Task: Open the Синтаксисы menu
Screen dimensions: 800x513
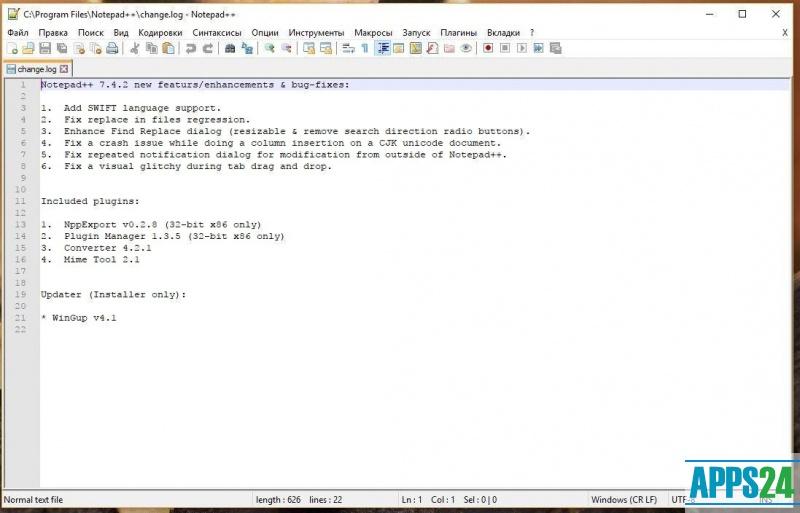Action: (x=217, y=33)
